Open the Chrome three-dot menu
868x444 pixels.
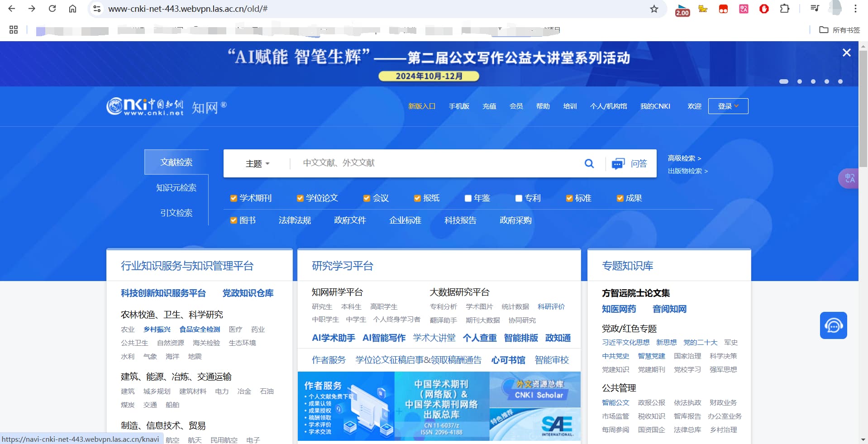pyautogui.click(x=855, y=9)
